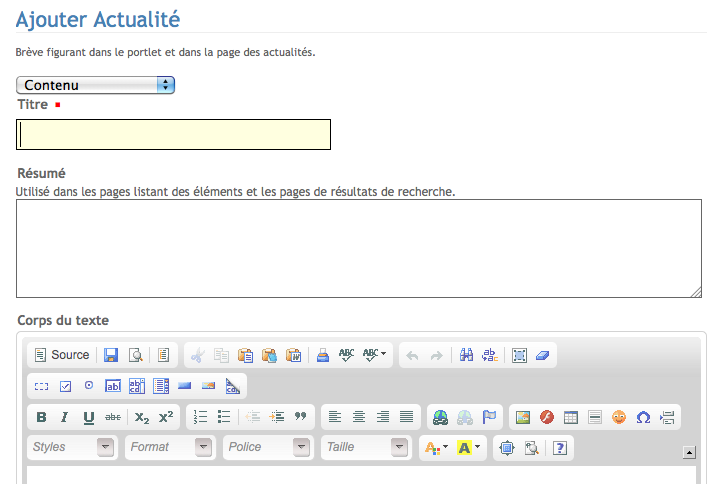Viewport: 717px width, 484px height.
Task: Insert special character Omega icon
Action: (643, 417)
